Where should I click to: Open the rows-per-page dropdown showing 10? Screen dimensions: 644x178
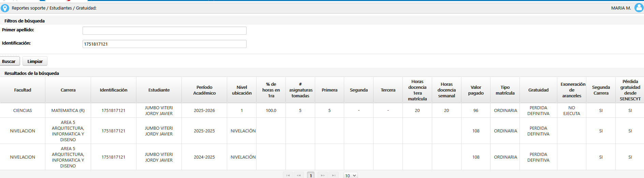350,175
